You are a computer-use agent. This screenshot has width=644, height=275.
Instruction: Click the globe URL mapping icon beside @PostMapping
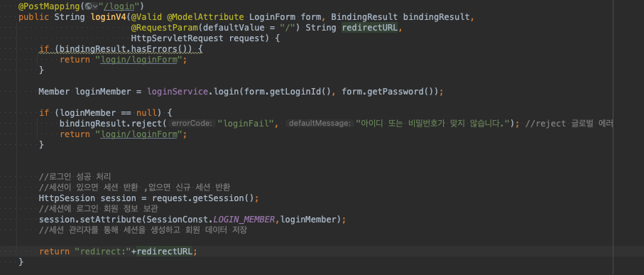click(x=87, y=6)
